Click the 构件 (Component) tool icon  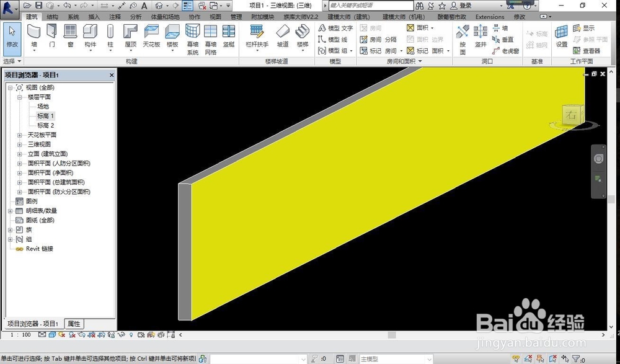(x=90, y=32)
